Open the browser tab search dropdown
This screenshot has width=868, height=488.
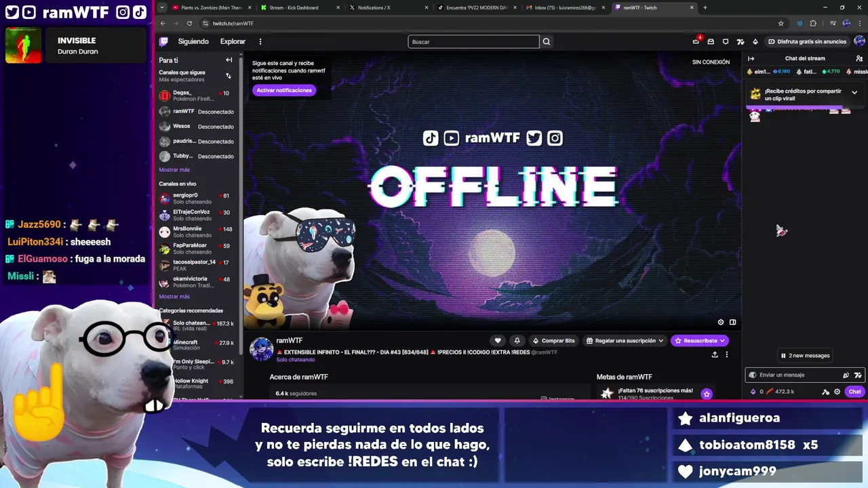click(161, 7)
